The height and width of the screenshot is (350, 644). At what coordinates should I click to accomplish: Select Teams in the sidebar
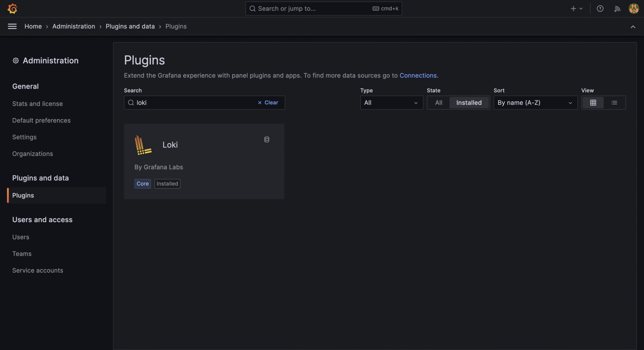[22, 254]
